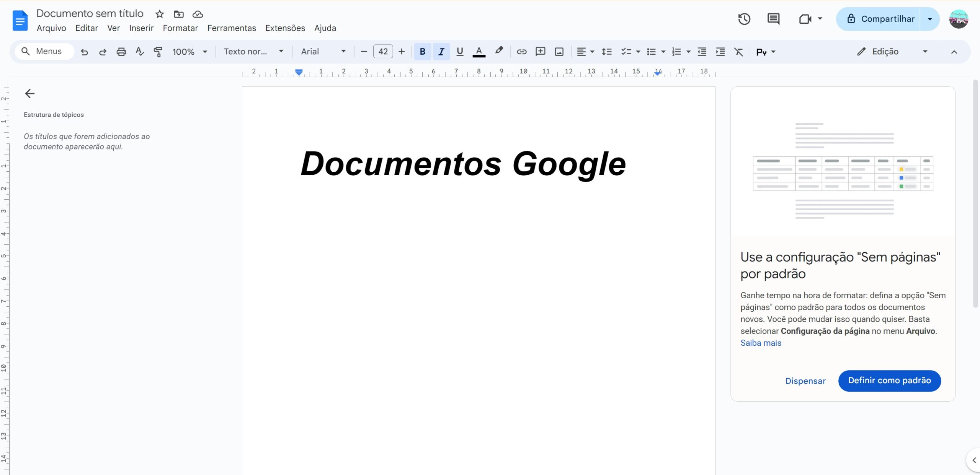Image resolution: width=980 pixels, height=475 pixels.
Task: Open the bulleted list dropdown arrow
Action: pos(663,52)
